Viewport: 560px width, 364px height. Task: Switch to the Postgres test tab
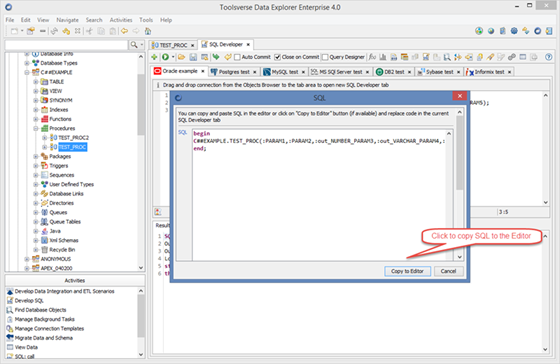[234, 72]
